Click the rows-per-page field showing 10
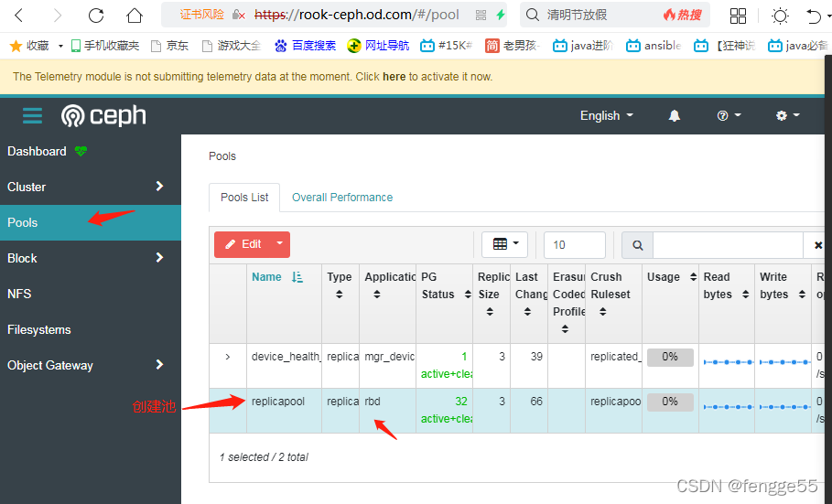The image size is (832, 504). point(575,244)
